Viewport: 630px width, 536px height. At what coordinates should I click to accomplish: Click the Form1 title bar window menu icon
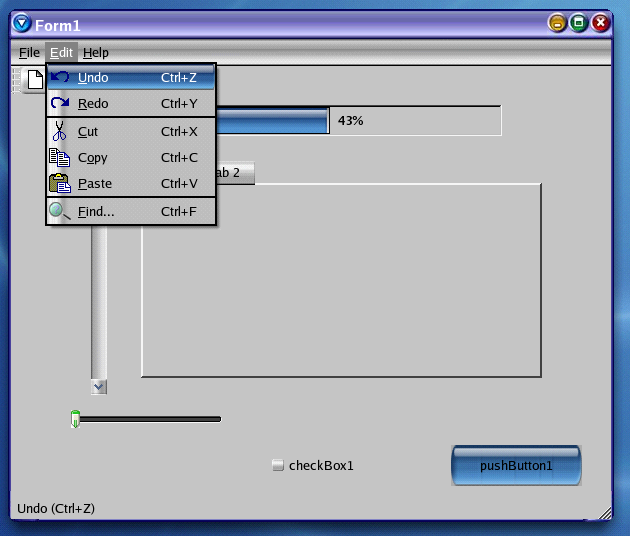pyautogui.click(x=22, y=23)
